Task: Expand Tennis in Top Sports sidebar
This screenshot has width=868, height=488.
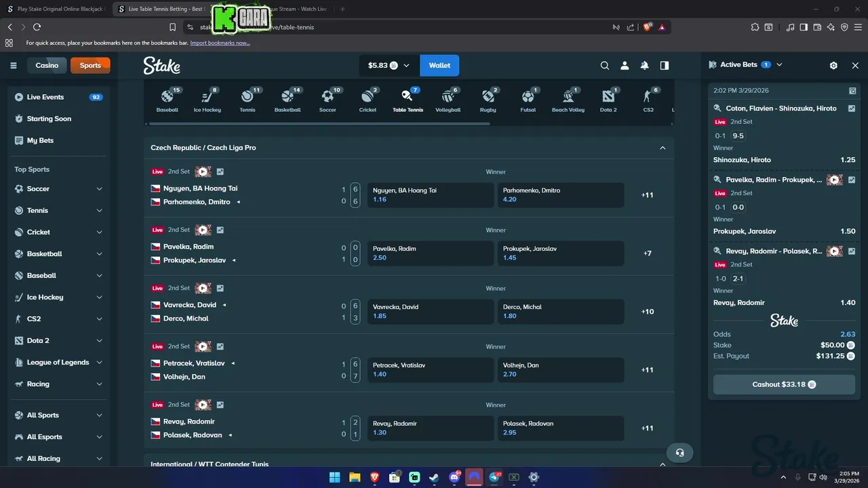Action: pos(58,211)
